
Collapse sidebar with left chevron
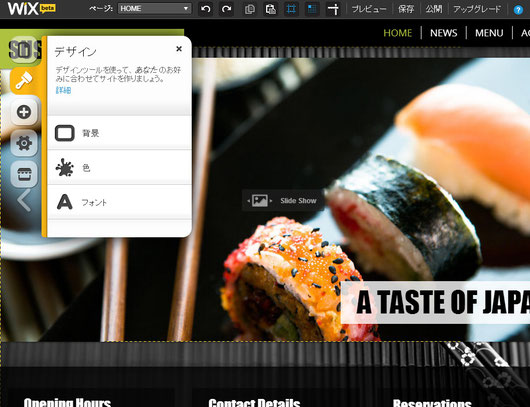(x=24, y=200)
